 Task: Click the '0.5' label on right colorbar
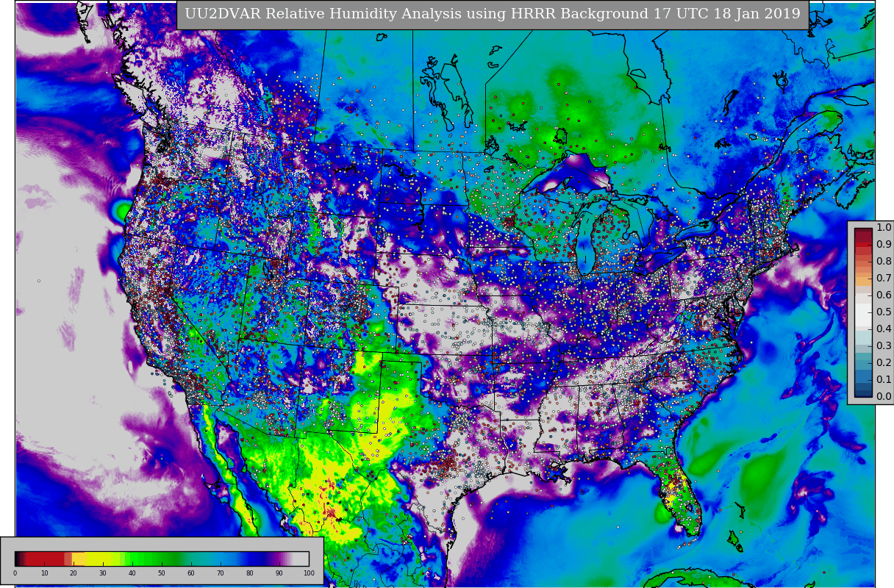pos(884,312)
